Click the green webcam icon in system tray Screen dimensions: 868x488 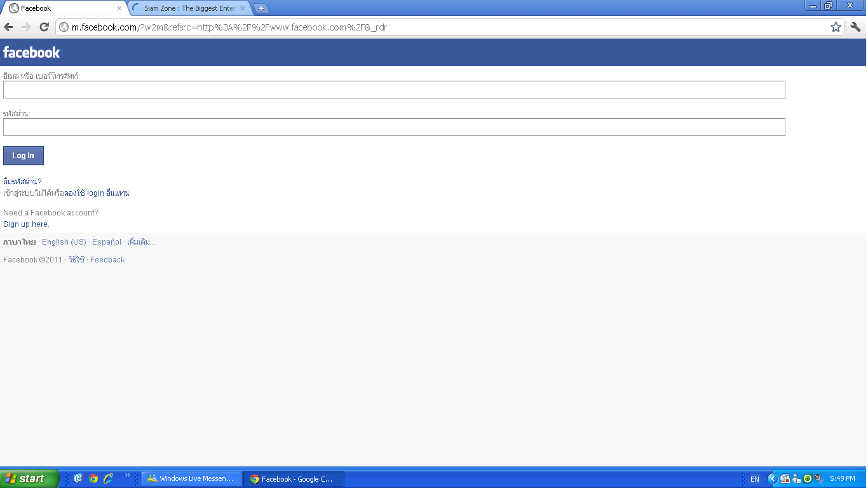[x=808, y=478]
